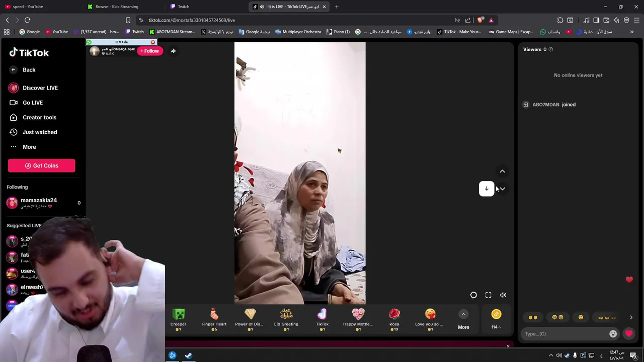
Task: Open Steam from the taskbar
Action: pyautogui.click(x=188, y=355)
